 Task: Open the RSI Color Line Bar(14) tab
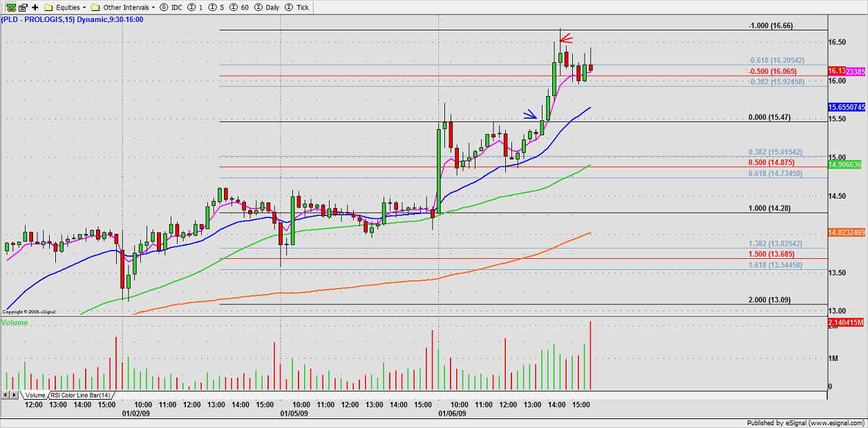[x=80, y=395]
